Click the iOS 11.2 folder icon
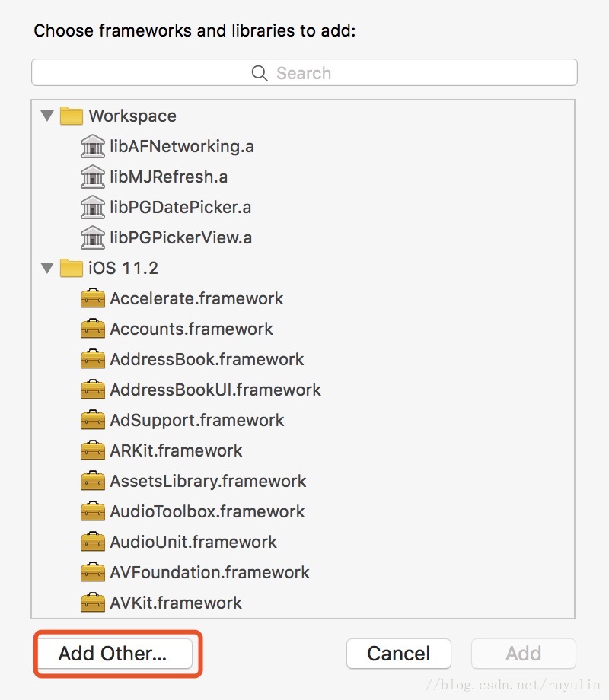Viewport: 609px width, 700px height. coord(71,268)
